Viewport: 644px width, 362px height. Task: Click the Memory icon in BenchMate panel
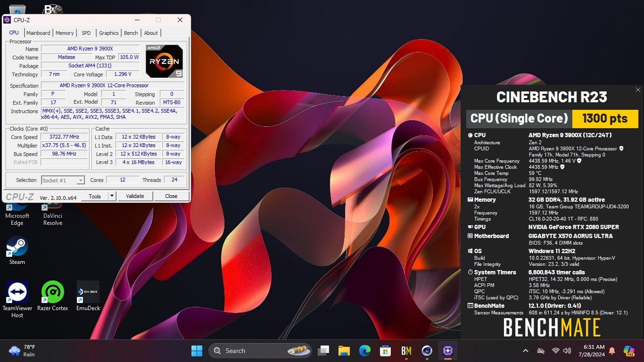(x=470, y=200)
